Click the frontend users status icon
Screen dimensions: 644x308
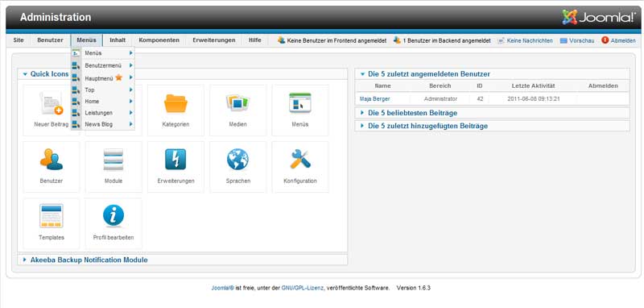coord(281,40)
